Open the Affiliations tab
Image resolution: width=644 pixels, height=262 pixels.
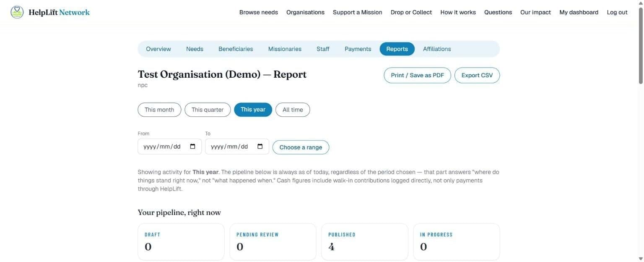point(437,49)
